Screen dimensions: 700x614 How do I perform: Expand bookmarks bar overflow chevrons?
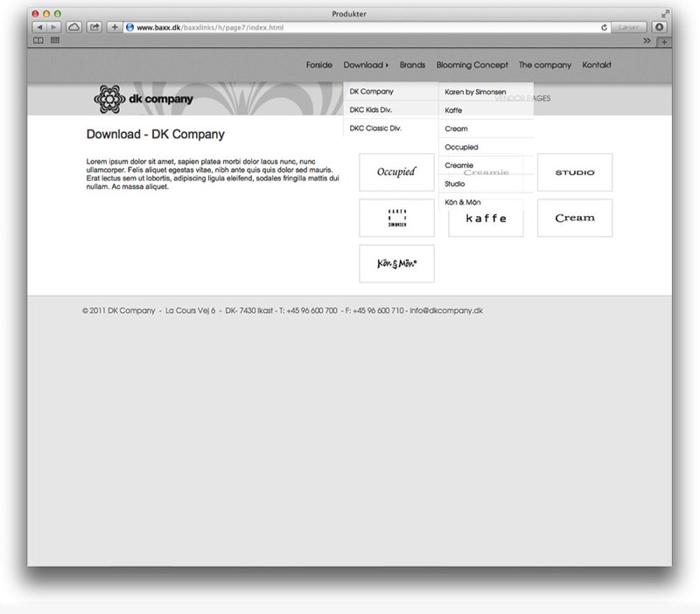coord(647,40)
